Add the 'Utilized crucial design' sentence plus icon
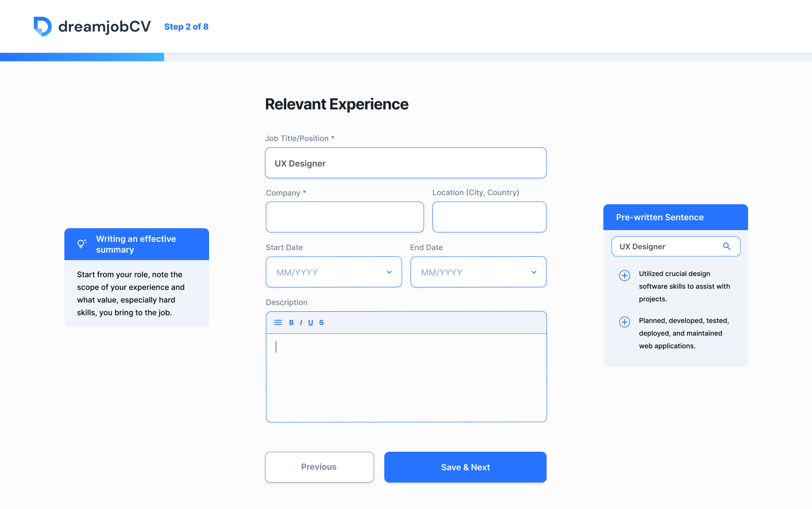 625,276
